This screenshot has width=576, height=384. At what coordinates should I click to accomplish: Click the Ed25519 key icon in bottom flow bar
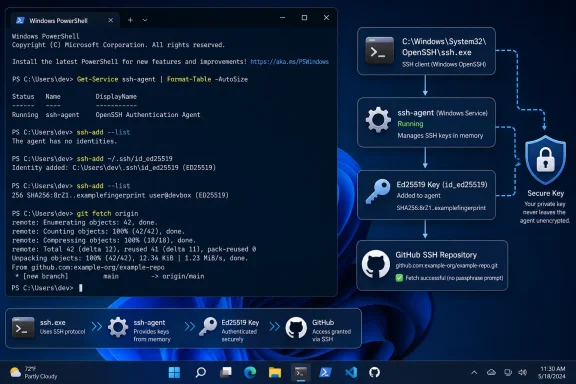[208, 326]
